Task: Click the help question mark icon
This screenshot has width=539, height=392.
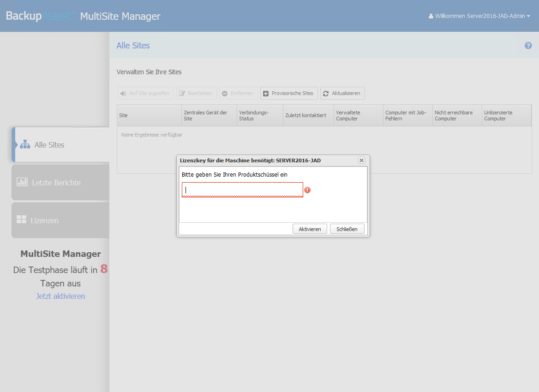Action: pyautogui.click(x=528, y=46)
